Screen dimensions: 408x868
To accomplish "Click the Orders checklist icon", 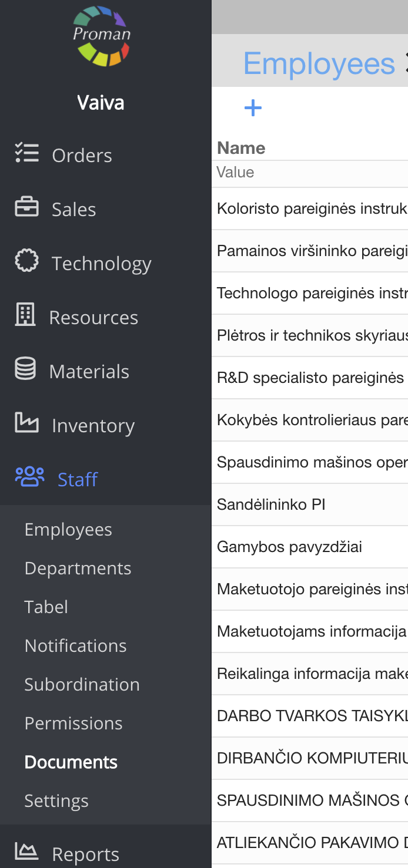I will click(26, 154).
